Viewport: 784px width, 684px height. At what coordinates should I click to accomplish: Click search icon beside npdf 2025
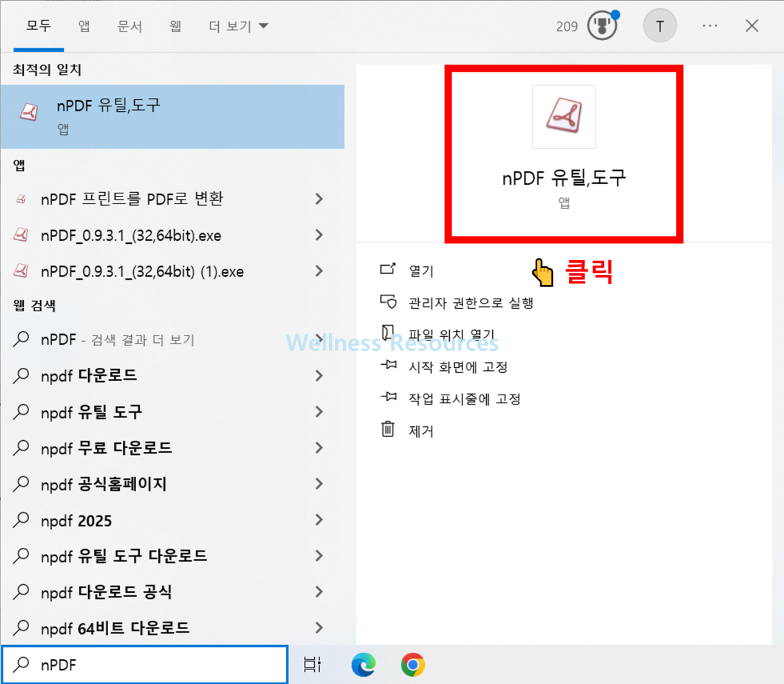click(x=21, y=519)
